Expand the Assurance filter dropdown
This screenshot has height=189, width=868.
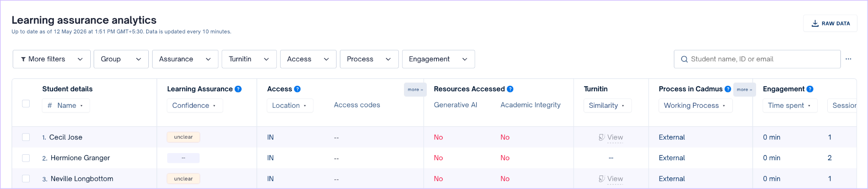pyautogui.click(x=185, y=59)
